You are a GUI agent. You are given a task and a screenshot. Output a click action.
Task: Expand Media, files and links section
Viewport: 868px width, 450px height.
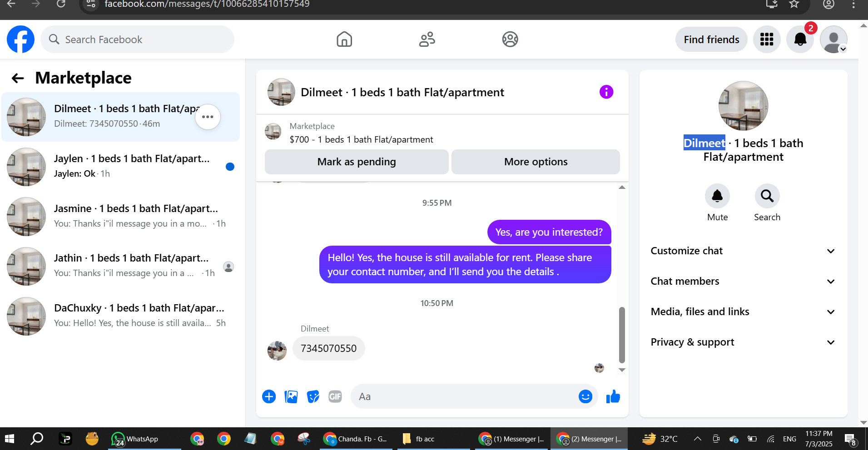click(x=743, y=312)
